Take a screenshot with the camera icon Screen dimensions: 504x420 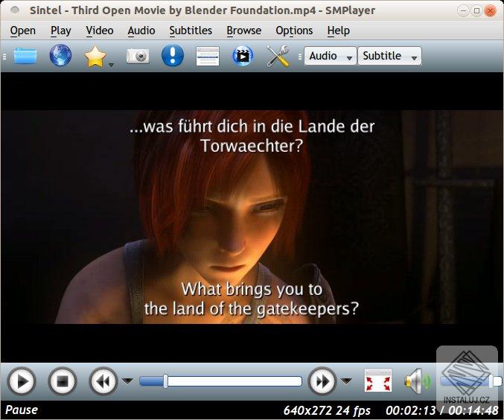click(138, 57)
